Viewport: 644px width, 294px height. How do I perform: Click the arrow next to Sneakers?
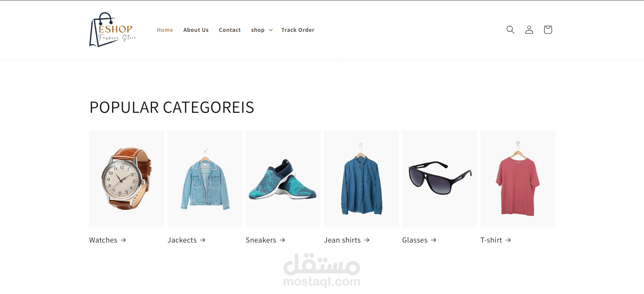[282, 240]
